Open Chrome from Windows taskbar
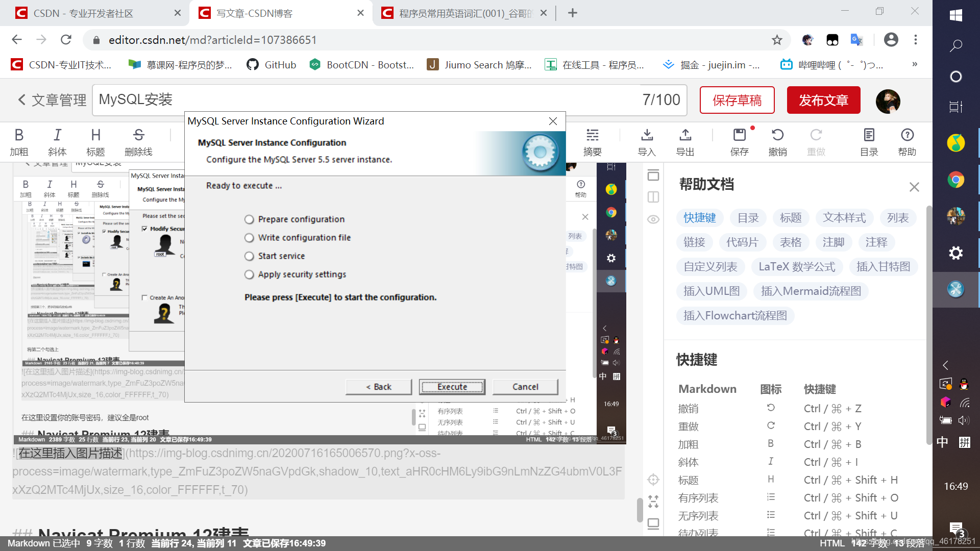980x551 pixels. click(956, 180)
